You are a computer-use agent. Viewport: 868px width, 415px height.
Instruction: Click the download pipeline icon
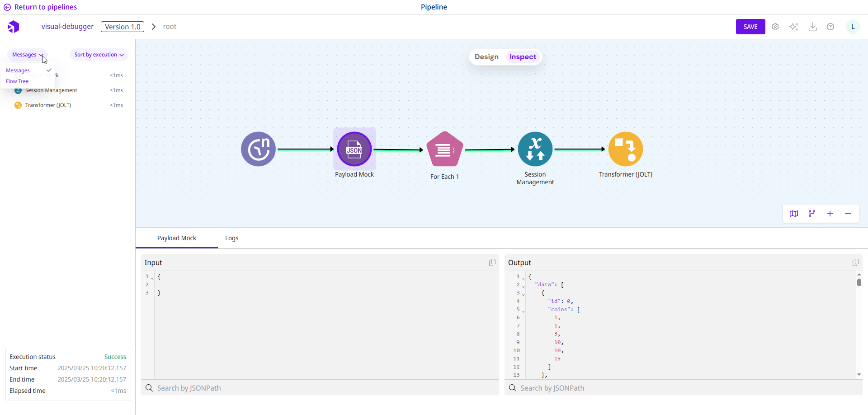(x=812, y=27)
